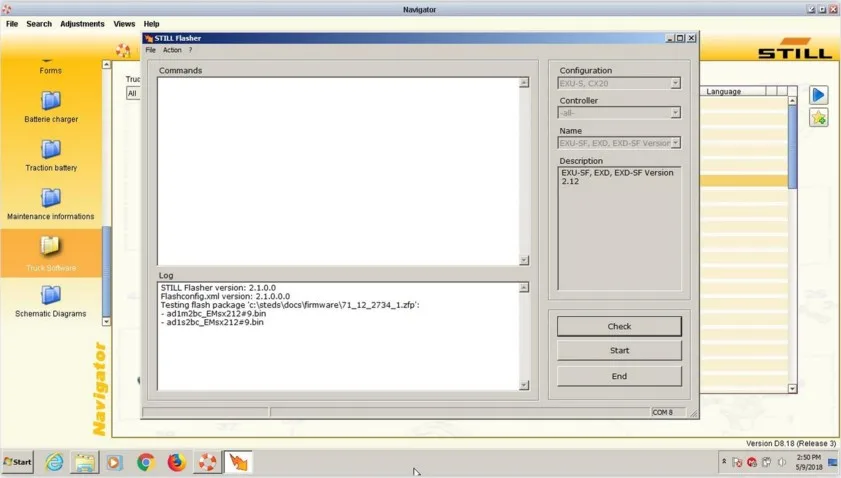This screenshot has width=841, height=478.
Task: Open the truck filter 'All' dropdown
Action: coord(133,93)
